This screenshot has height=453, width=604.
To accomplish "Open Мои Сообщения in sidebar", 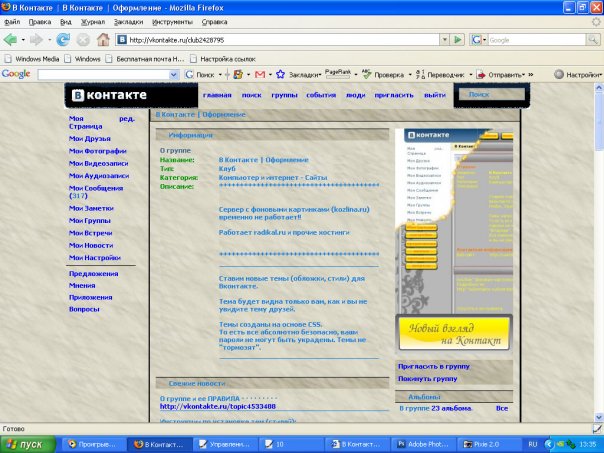I will click(x=96, y=192).
